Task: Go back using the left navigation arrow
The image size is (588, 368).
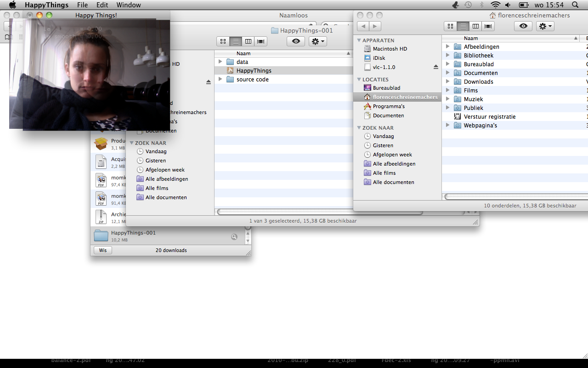Action: point(363,26)
